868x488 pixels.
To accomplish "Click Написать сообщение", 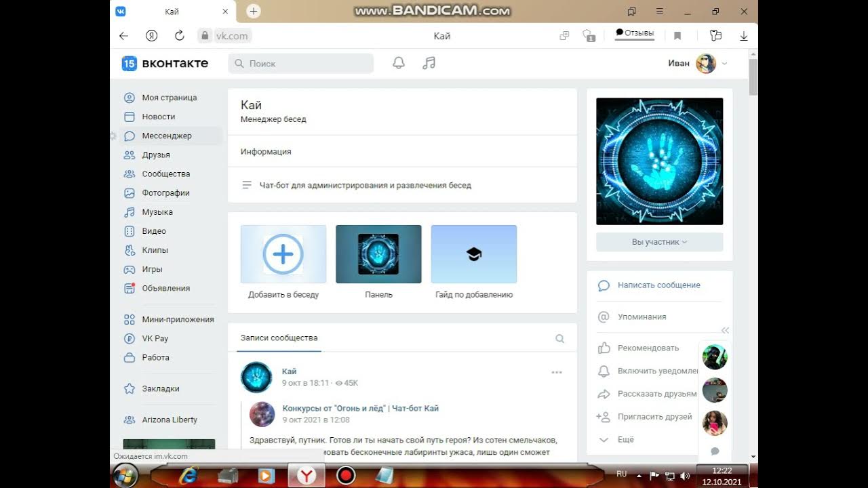I will pos(658,285).
